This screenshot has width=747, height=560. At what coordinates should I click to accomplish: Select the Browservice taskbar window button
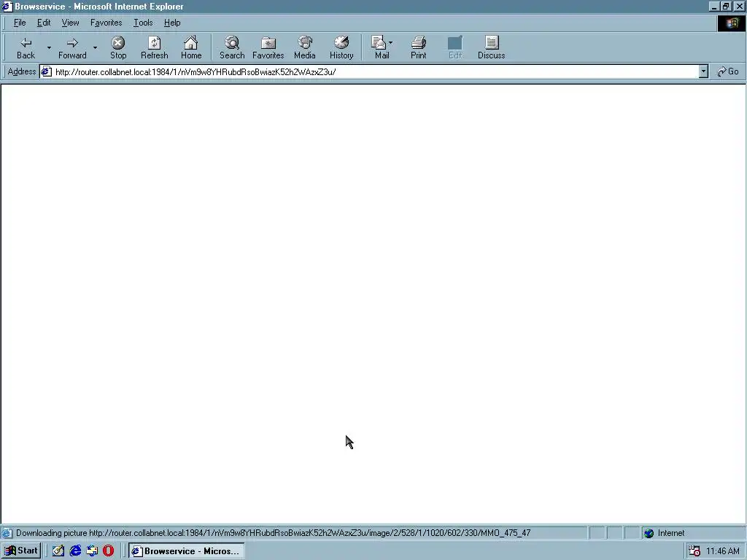(186, 551)
